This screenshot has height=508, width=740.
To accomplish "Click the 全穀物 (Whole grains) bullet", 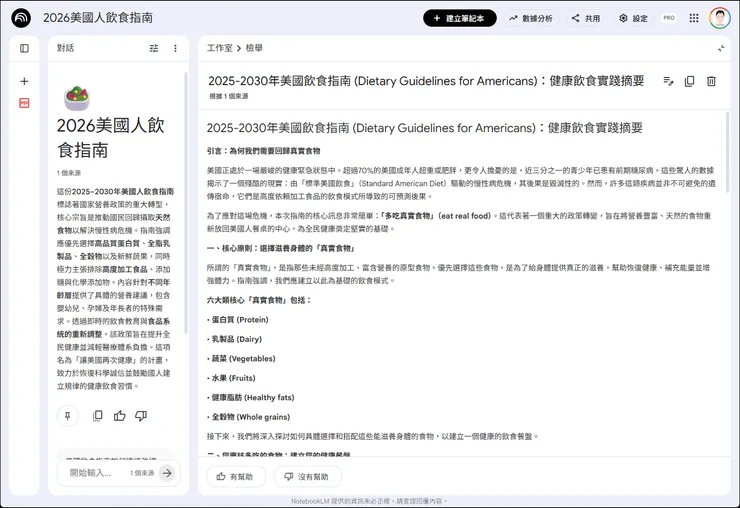I will tap(249, 417).
